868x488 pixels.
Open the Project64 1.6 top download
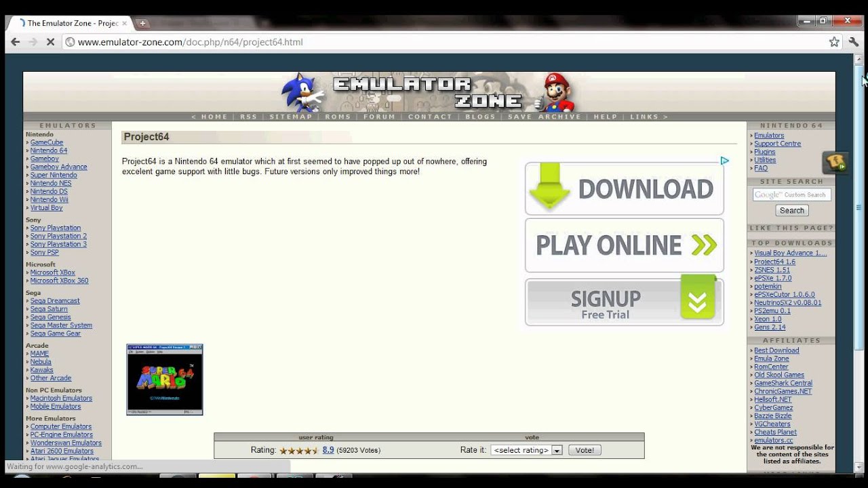(774, 262)
